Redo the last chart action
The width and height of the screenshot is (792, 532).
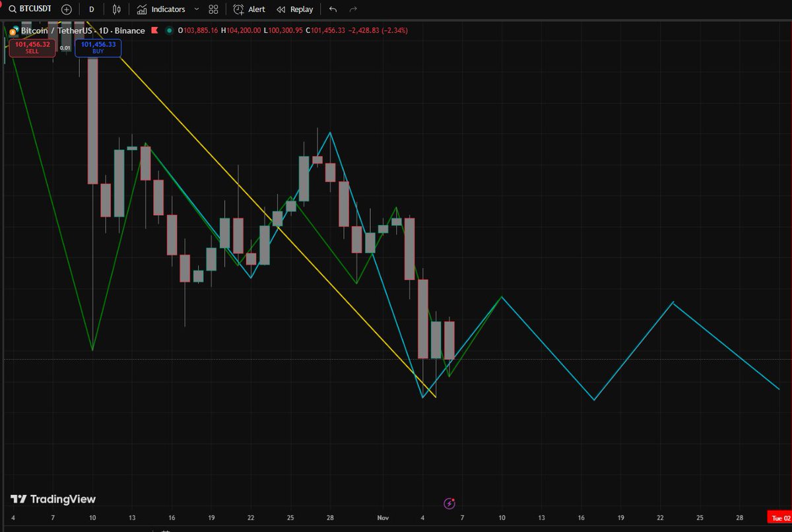pyautogui.click(x=353, y=9)
